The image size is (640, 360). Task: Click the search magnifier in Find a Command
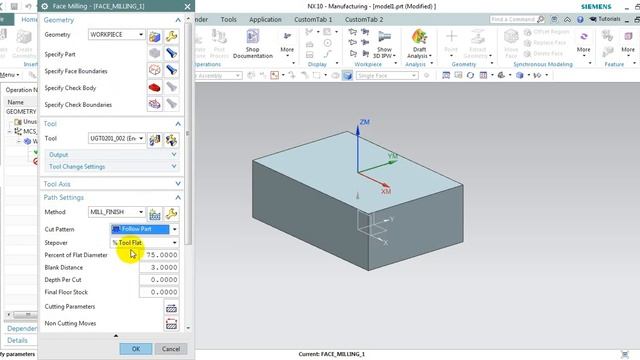coord(541,19)
